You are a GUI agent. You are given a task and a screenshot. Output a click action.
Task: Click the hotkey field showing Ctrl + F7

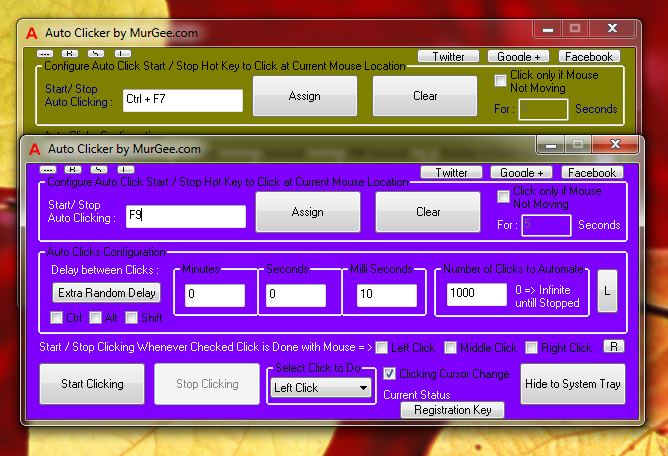183,101
